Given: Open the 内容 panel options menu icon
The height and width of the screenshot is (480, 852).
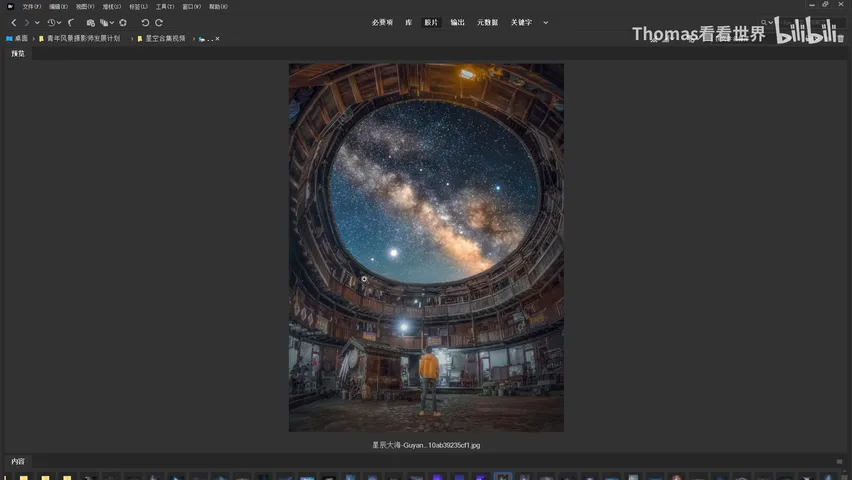Looking at the screenshot, I should coord(840,462).
